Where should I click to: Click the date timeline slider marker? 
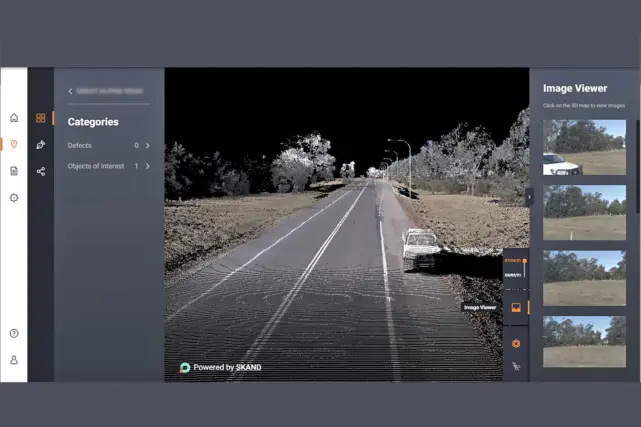[524, 261]
